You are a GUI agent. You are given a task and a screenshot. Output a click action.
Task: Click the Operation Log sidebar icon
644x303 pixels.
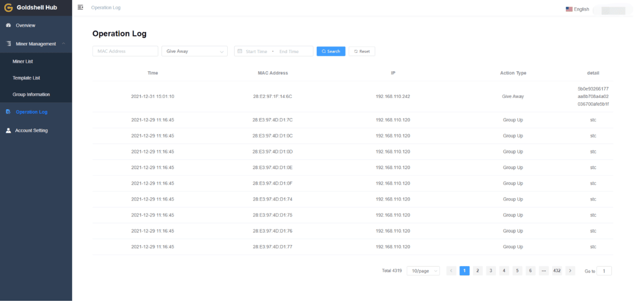click(8, 112)
